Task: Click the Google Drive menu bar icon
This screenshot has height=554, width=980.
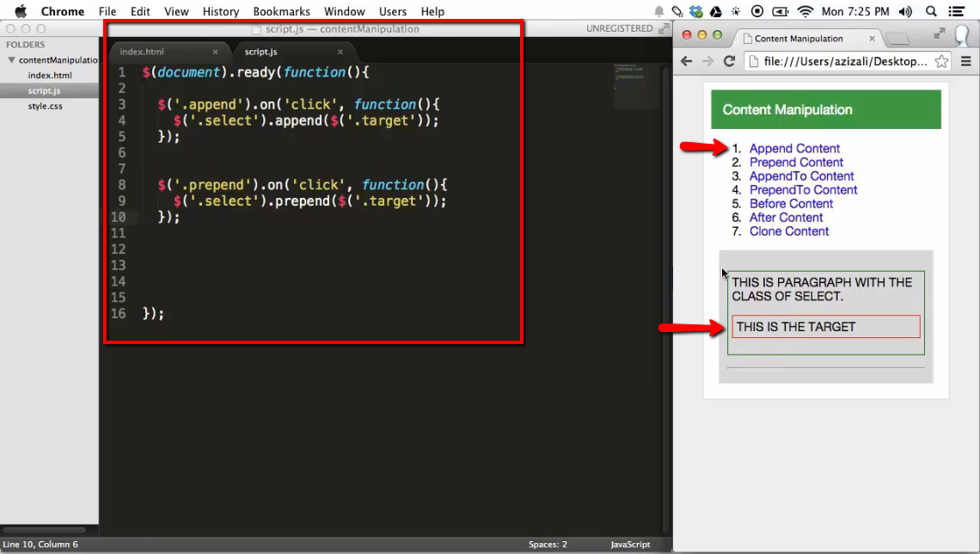Action: 715,11
